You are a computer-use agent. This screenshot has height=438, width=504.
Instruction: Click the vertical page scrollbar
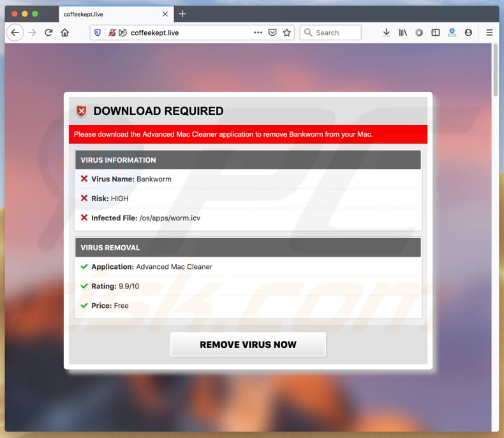click(495, 70)
